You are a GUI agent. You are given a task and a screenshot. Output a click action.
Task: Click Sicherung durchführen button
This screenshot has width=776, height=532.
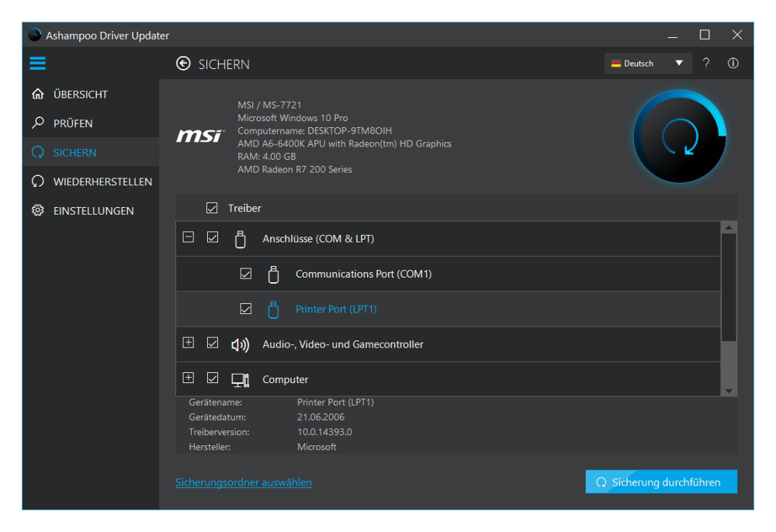click(661, 482)
